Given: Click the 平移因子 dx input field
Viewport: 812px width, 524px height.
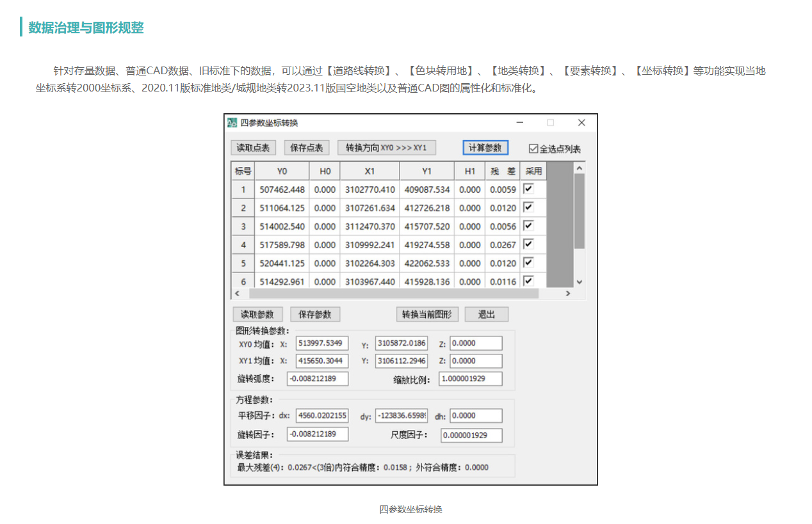Looking at the screenshot, I should pyautogui.click(x=322, y=416).
